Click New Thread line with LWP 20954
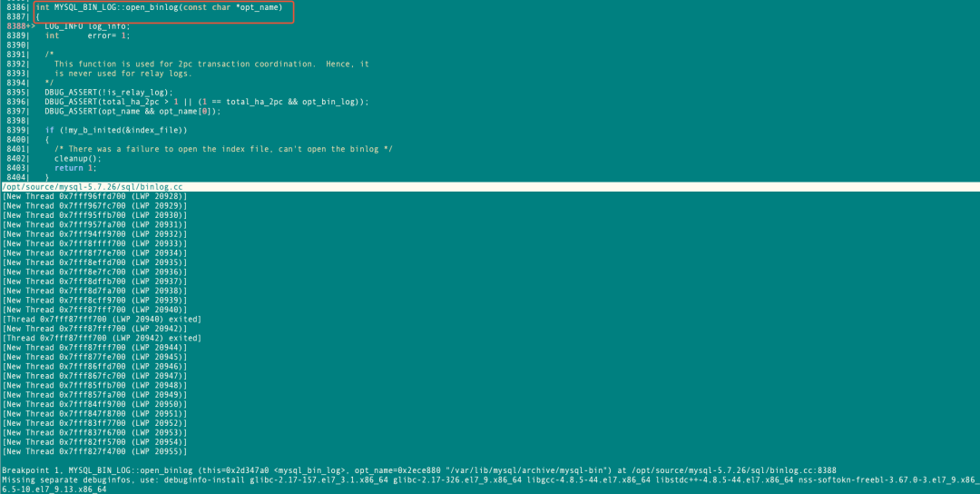980x494 pixels. click(94, 442)
